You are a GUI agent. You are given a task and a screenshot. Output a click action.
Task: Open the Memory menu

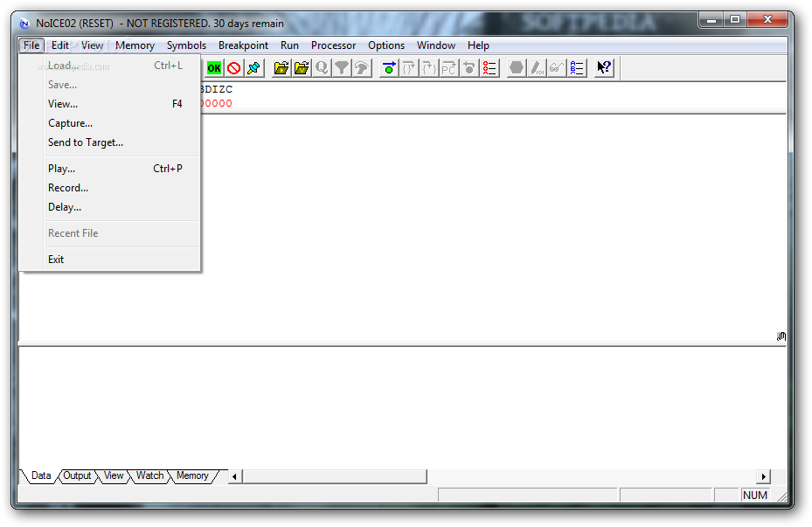tap(135, 45)
